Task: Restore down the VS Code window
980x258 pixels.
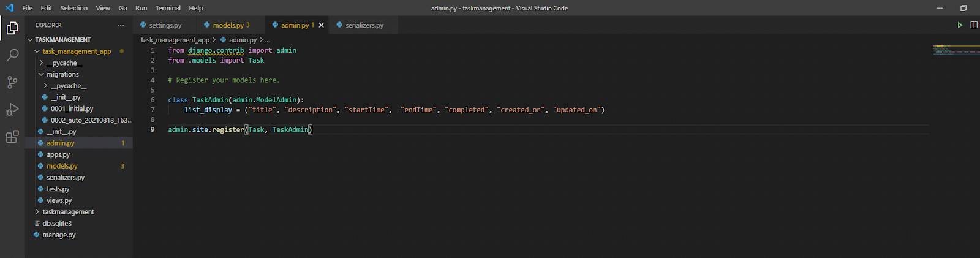Action: pos(963,8)
